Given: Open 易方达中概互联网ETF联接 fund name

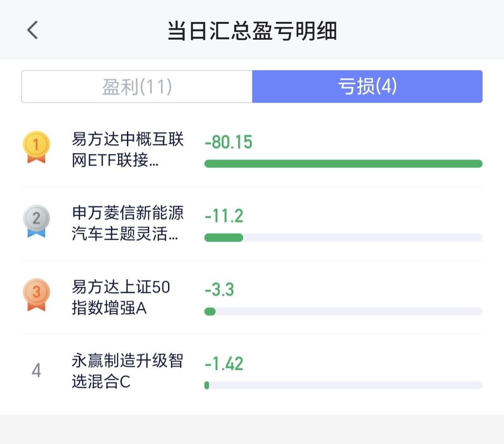Looking at the screenshot, I should click(128, 150).
